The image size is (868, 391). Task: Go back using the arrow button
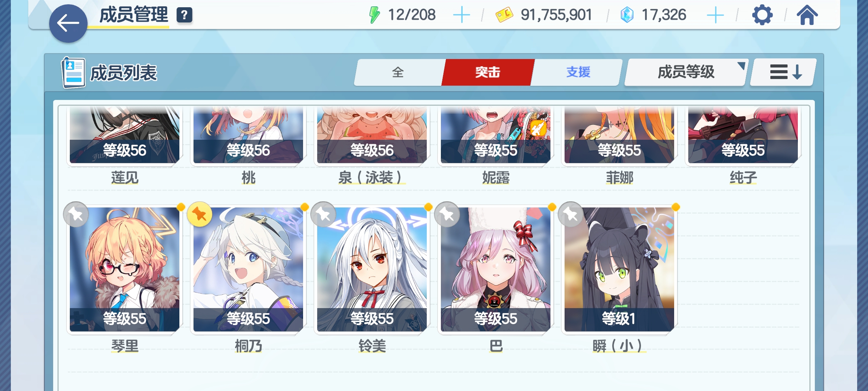(68, 24)
